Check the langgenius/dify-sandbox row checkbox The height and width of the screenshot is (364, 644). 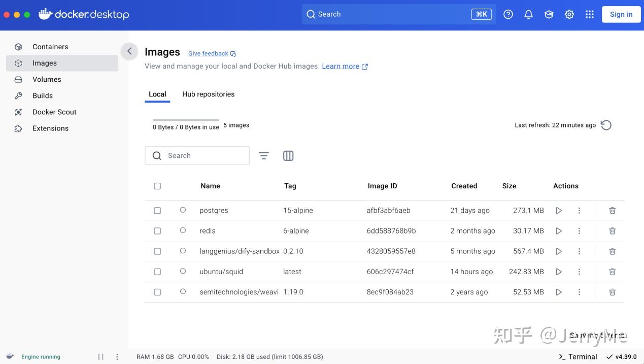(157, 251)
